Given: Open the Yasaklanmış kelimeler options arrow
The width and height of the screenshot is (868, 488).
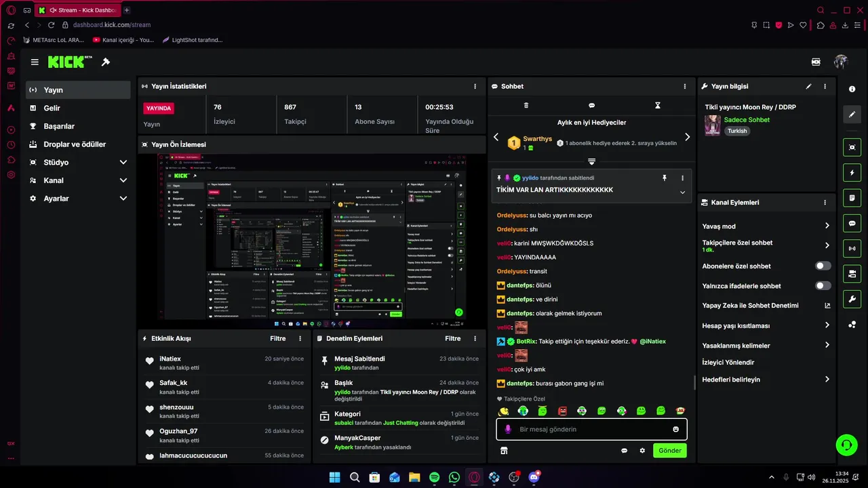Looking at the screenshot, I should tap(827, 345).
